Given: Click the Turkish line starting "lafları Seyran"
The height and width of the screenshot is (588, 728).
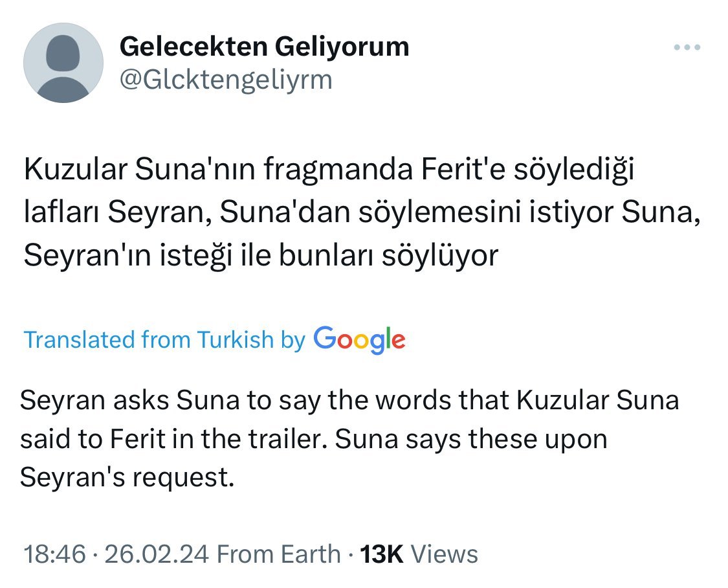Looking at the screenshot, I should point(362,212).
